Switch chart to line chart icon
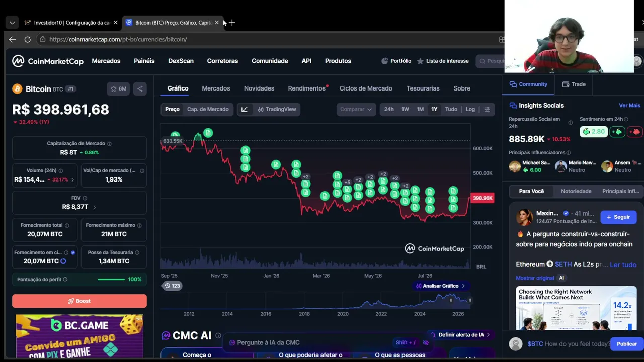This screenshot has height=362, width=644. click(245, 109)
